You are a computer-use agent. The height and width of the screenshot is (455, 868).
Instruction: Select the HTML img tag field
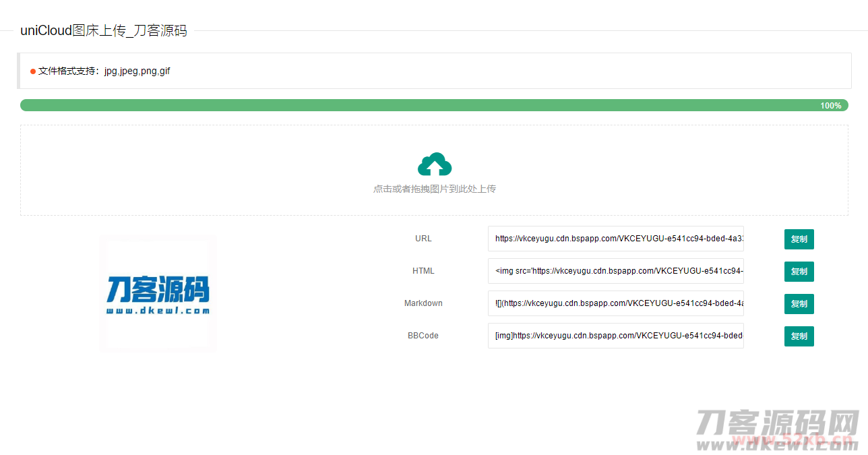(615, 271)
